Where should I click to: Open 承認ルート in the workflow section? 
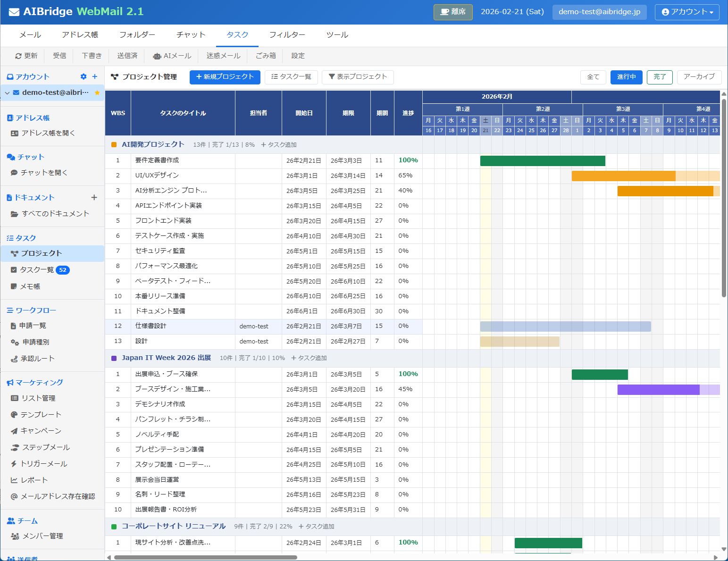tap(35, 358)
